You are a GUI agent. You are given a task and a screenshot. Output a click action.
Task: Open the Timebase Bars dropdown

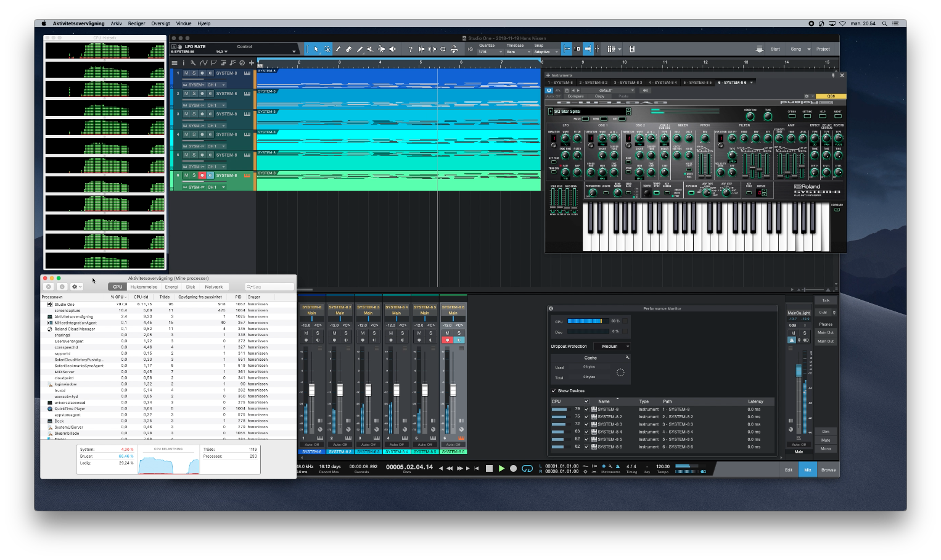coord(518,52)
